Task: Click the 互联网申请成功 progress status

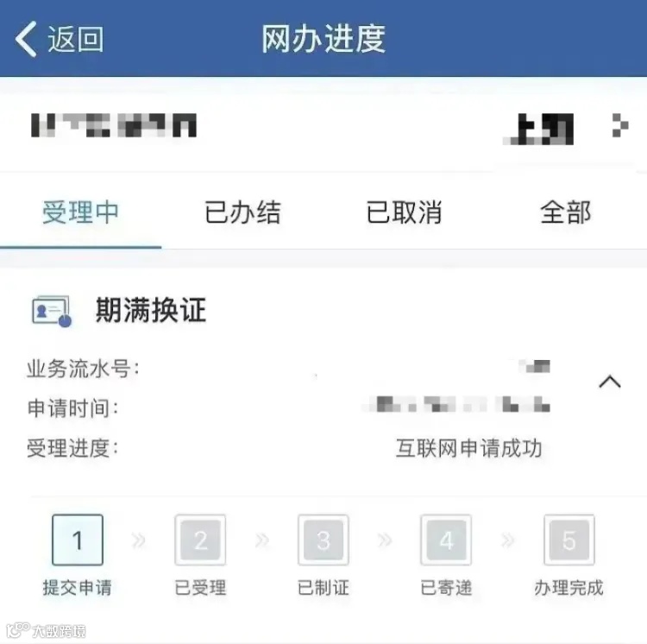Action: (468, 448)
